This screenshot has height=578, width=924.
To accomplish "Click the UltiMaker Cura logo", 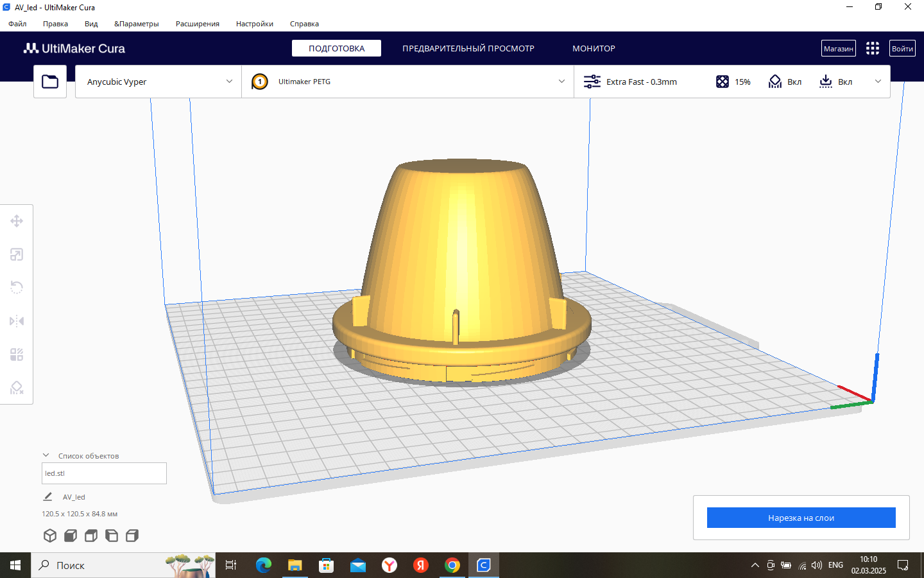I will [x=74, y=48].
